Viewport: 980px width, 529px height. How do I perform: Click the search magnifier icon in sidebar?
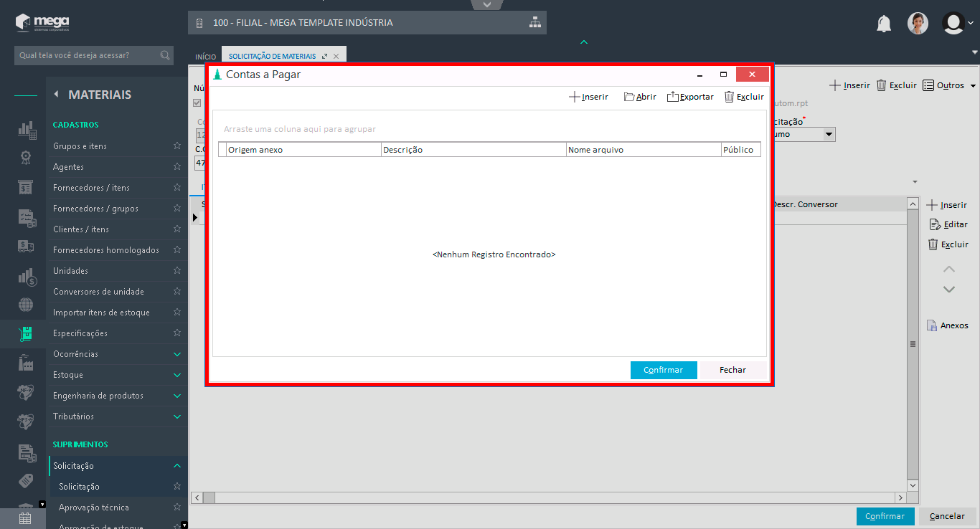click(x=165, y=55)
